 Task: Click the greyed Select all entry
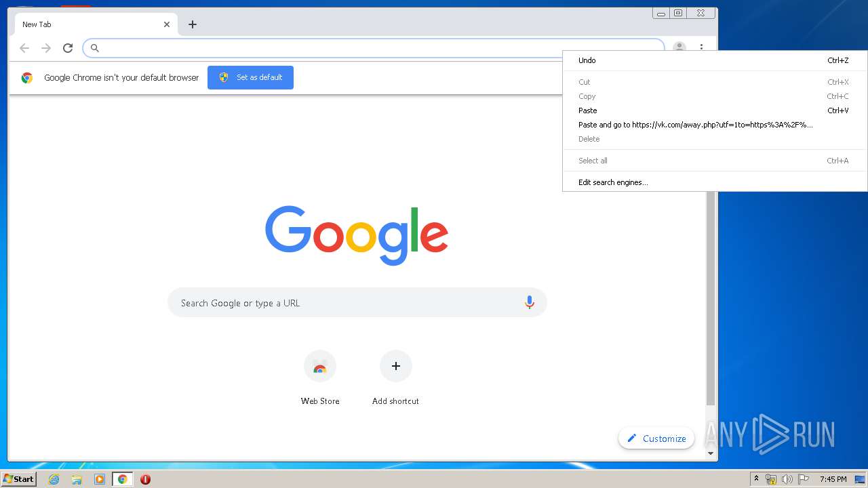(x=715, y=161)
